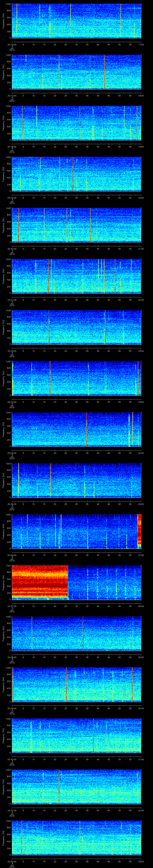Click the spectrogram panel starting at 20:25:00

tap(76, 481)
